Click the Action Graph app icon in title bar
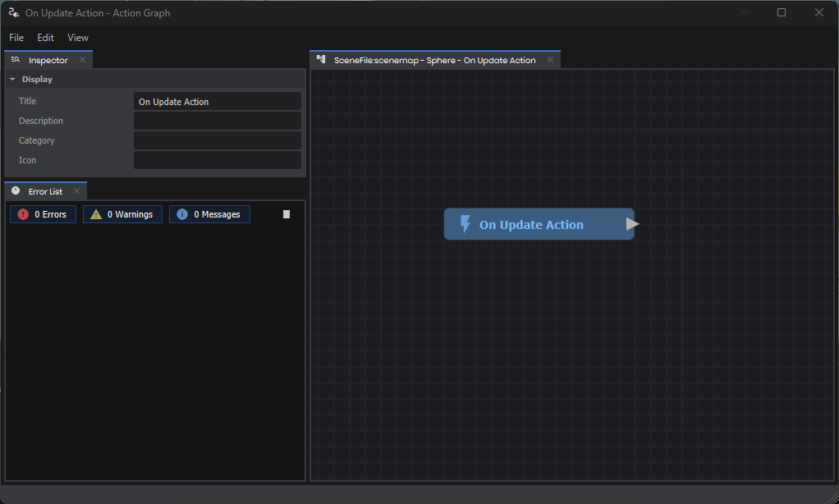The height and width of the screenshot is (504, 839). pos(12,12)
